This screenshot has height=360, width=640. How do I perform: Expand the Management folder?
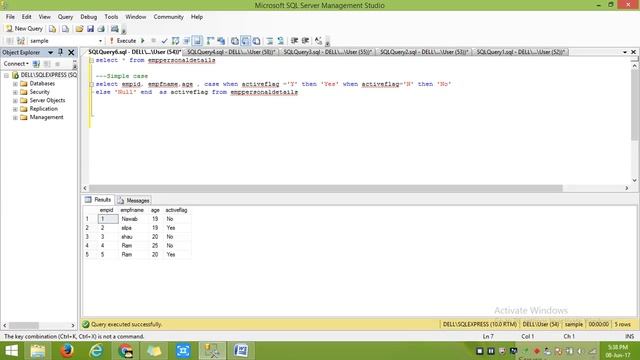click(x=15, y=118)
